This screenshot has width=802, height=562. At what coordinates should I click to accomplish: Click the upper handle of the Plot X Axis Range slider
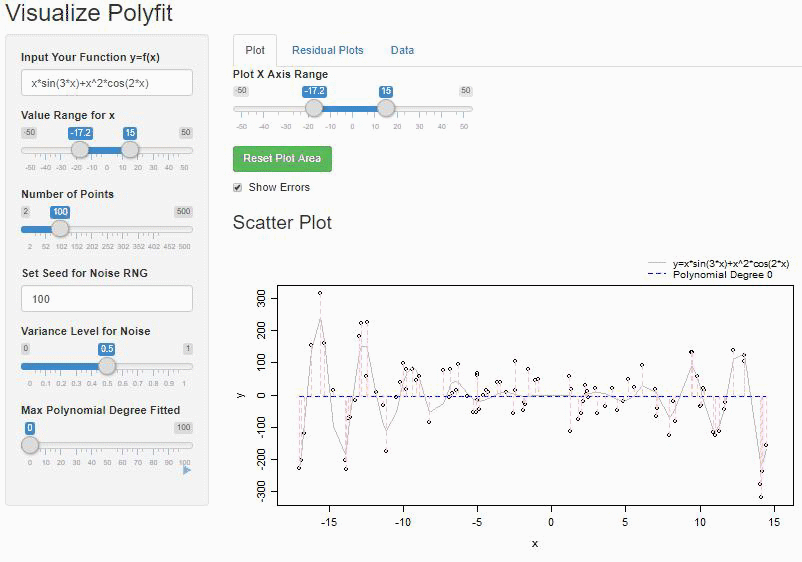[386, 108]
